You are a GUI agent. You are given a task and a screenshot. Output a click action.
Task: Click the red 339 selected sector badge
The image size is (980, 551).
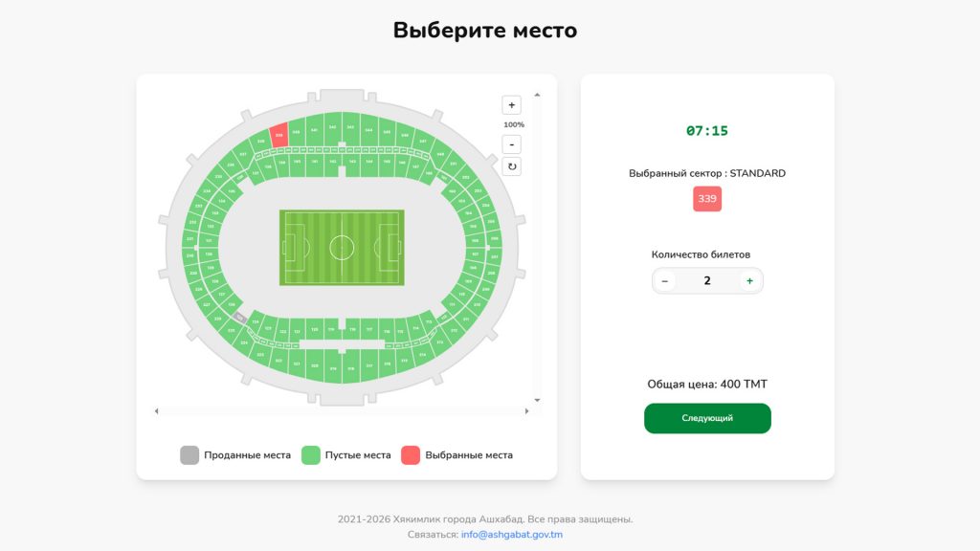point(707,199)
